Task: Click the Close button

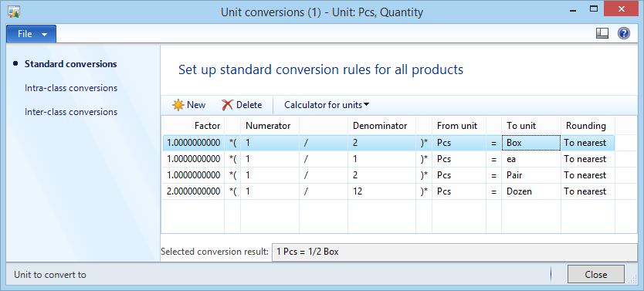Action: point(596,275)
